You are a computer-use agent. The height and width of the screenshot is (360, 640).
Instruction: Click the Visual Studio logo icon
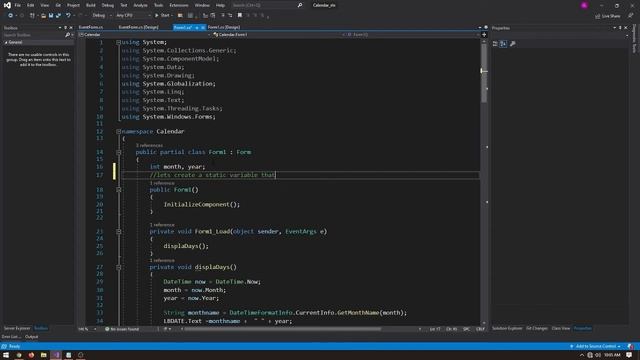coord(7,5)
